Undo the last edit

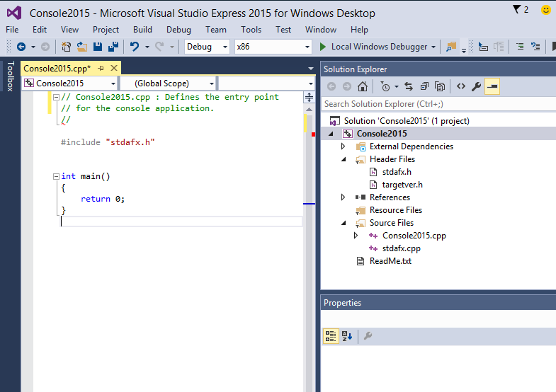135,47
